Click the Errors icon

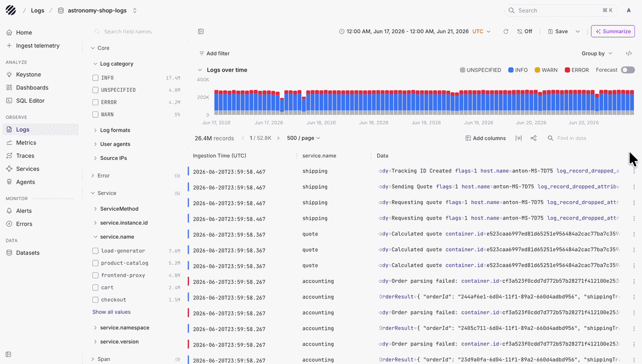(x=9, y=224)
